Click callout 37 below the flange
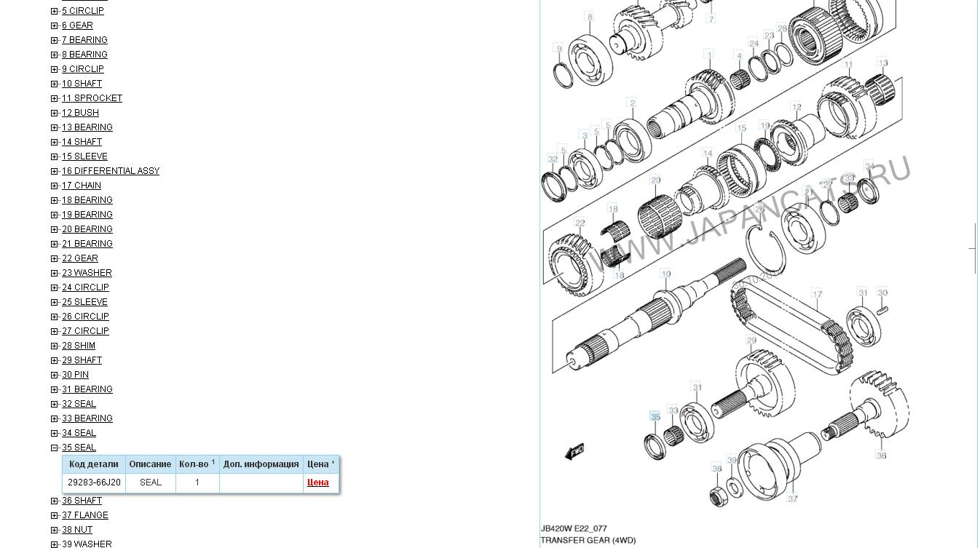 click(792, 499)
